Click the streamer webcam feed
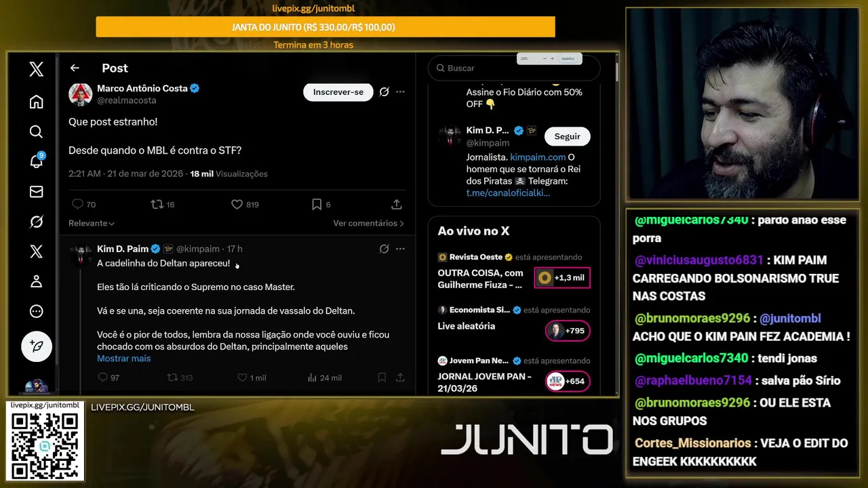This screenshot has width=868, height=488. point(743,104)
